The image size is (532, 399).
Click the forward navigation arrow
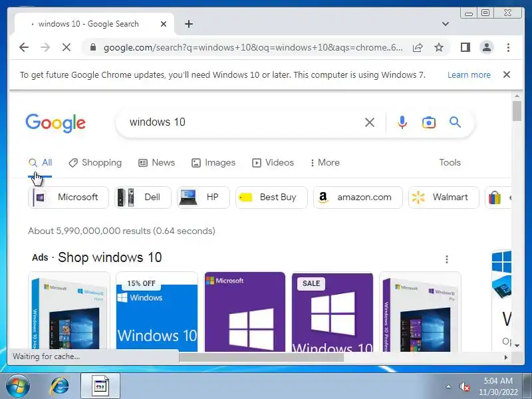(x=45, y=47)
